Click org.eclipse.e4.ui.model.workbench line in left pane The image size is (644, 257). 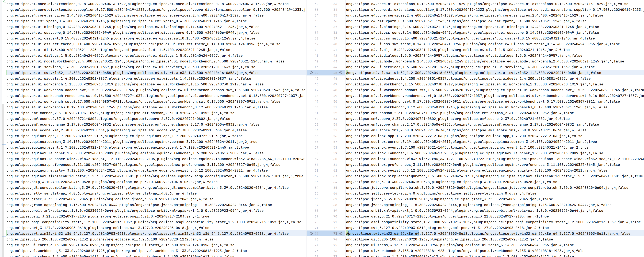145,61
